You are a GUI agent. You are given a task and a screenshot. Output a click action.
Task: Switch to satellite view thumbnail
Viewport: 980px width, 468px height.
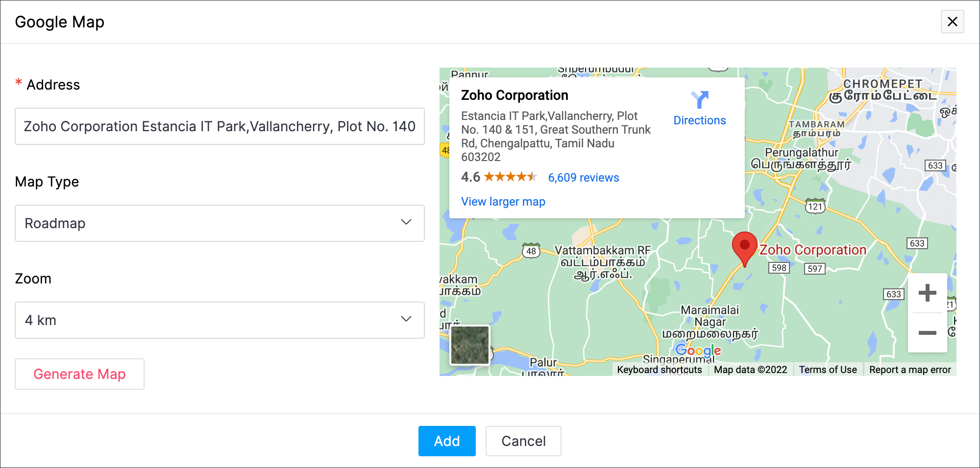[x=470, y=345]
